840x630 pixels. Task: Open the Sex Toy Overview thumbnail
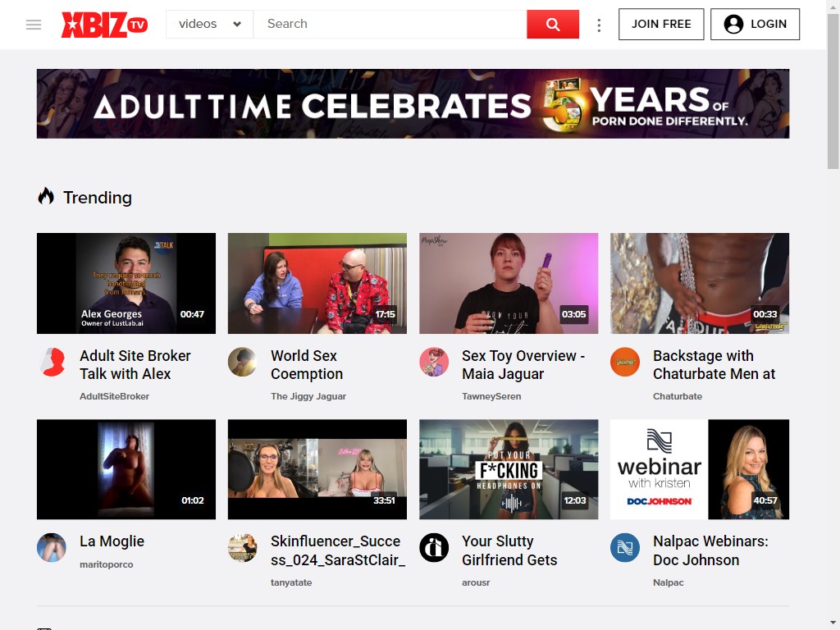point(509,283)
